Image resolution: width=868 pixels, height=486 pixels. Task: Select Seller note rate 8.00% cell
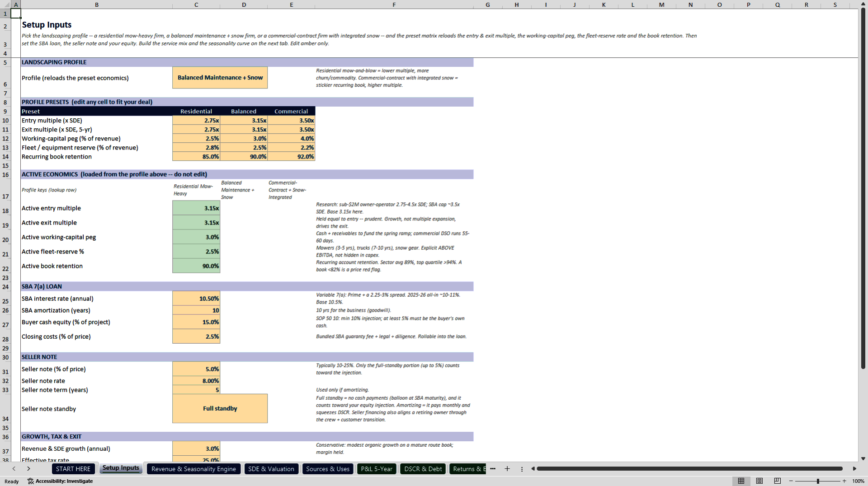pyautogui.click(x=196, y=381)
